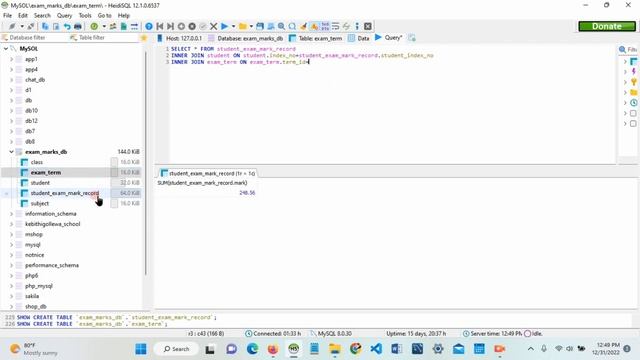Switch to the Data tab
Viewport: 640px width, 360px height.
pos(359,38)
